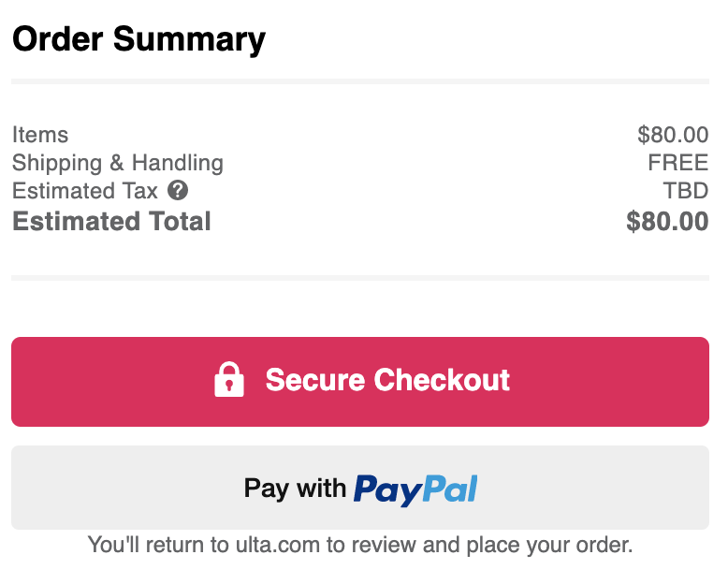Select the TBD tax value

tap(686, 191)
